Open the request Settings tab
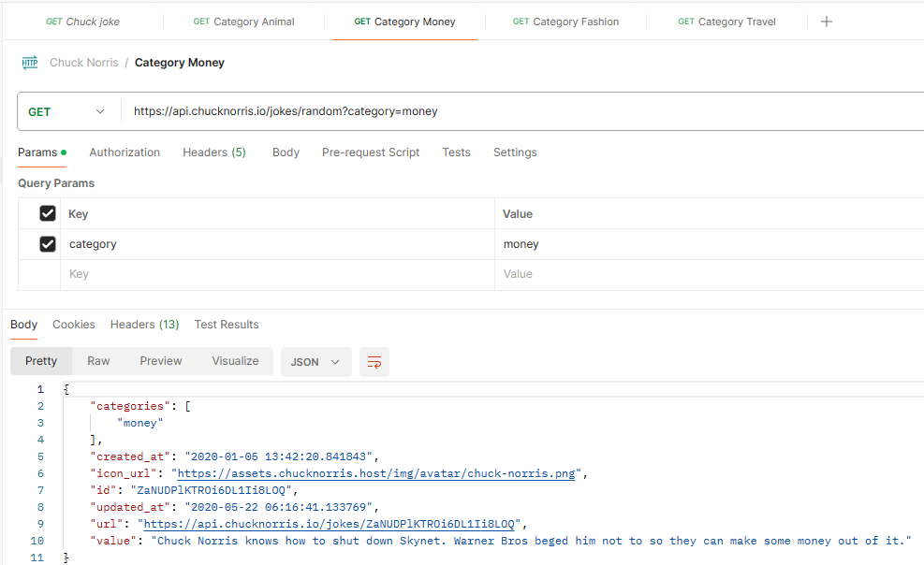 pyautogui.click(x=515, y=152)
